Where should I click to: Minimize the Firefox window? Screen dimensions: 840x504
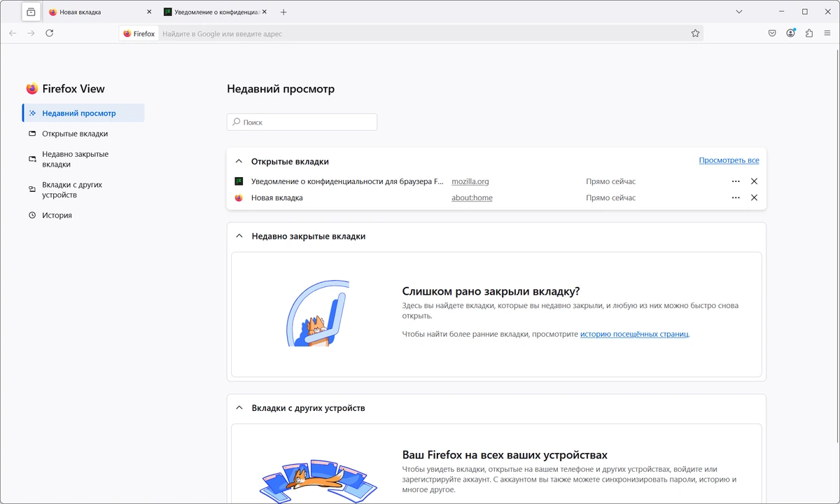(782, 12)
